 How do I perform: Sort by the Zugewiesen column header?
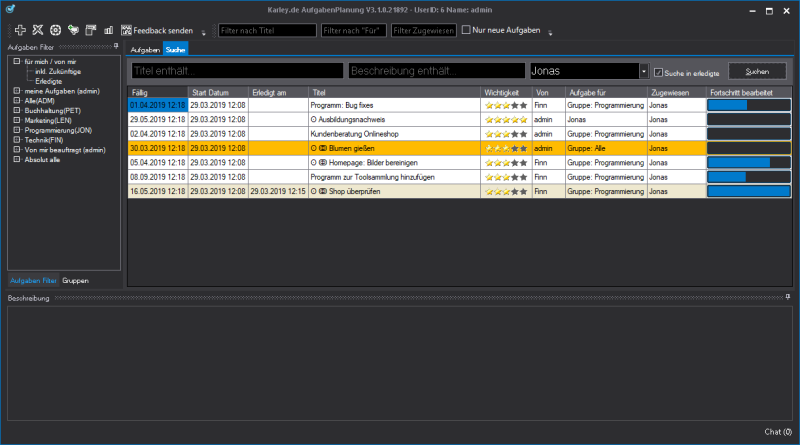677,92
